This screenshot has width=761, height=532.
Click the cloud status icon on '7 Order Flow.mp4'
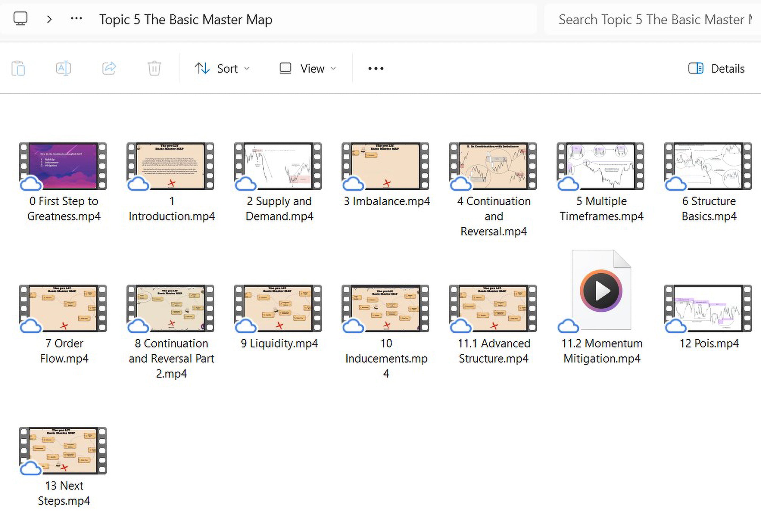pos(31,326)
